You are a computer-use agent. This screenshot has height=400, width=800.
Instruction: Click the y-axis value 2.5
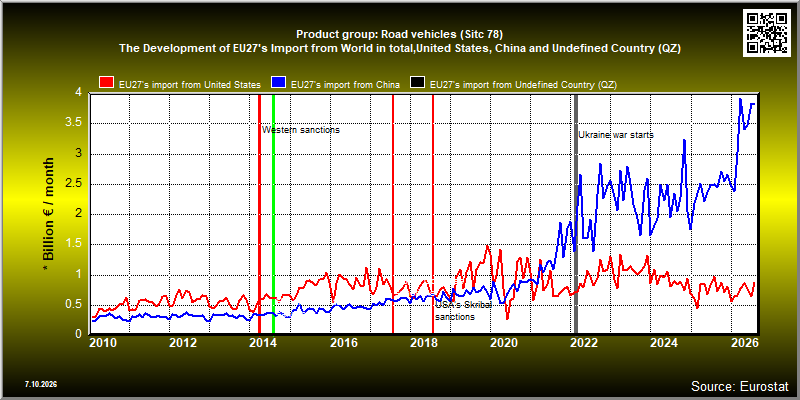75,184
